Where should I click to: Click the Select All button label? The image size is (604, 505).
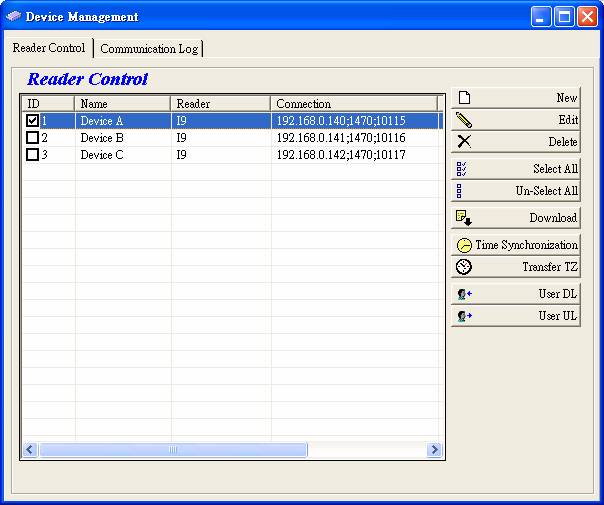[x=555, y=169]
